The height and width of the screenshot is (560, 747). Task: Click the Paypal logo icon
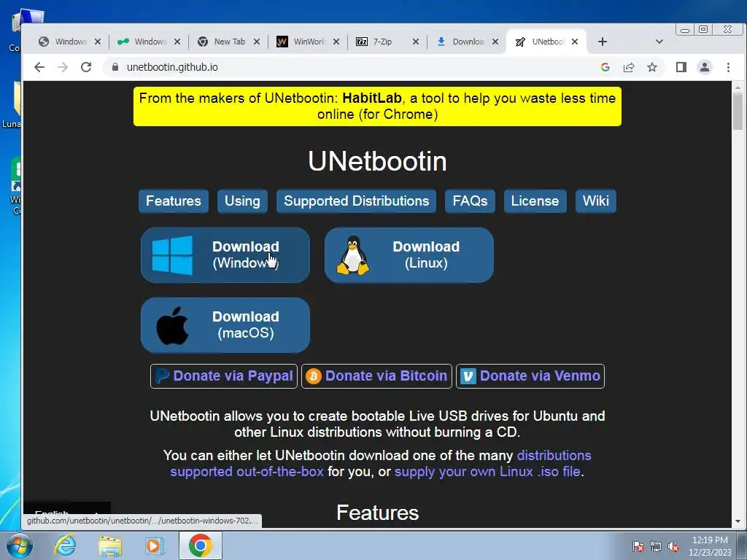[x=162, y=376]
